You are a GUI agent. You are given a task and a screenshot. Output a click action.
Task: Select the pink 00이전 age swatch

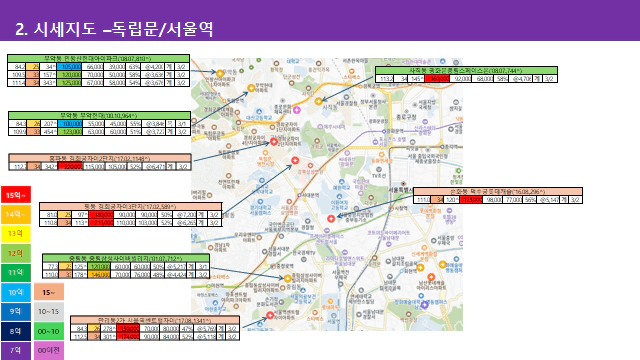tap(49, 351)
